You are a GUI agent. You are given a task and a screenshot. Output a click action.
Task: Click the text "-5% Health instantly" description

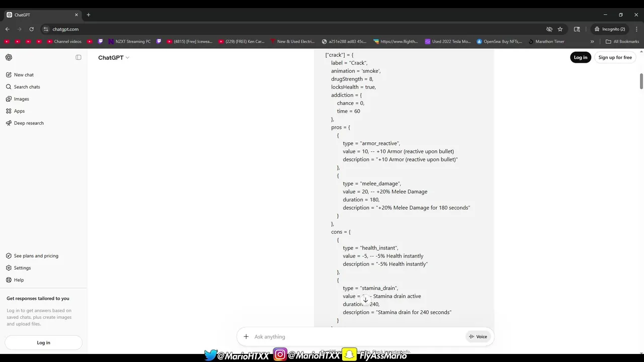coord(385,264)
